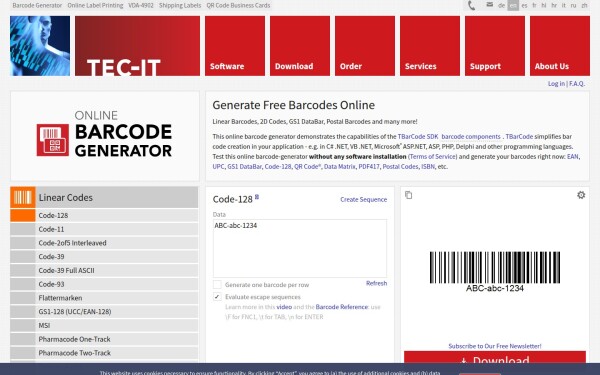
Task: Select Code-128 in the barcode list
Action: (104, 215)
